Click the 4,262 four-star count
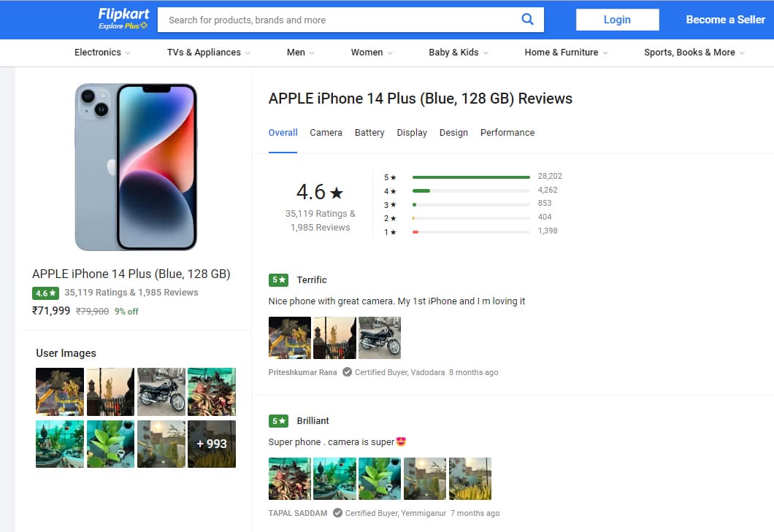774x532 pixels. pos(548,190)
